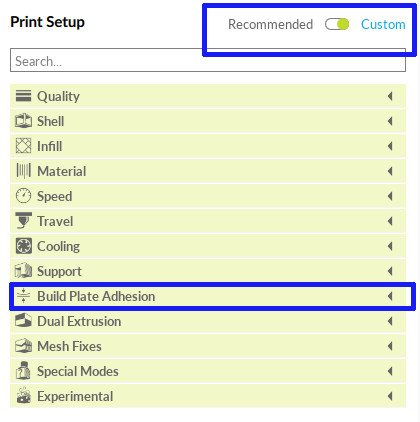Viewport: 420px width, 422px height.
Task: Expand the Dual Extrusion arrow
Action: [x=390, y=321]
